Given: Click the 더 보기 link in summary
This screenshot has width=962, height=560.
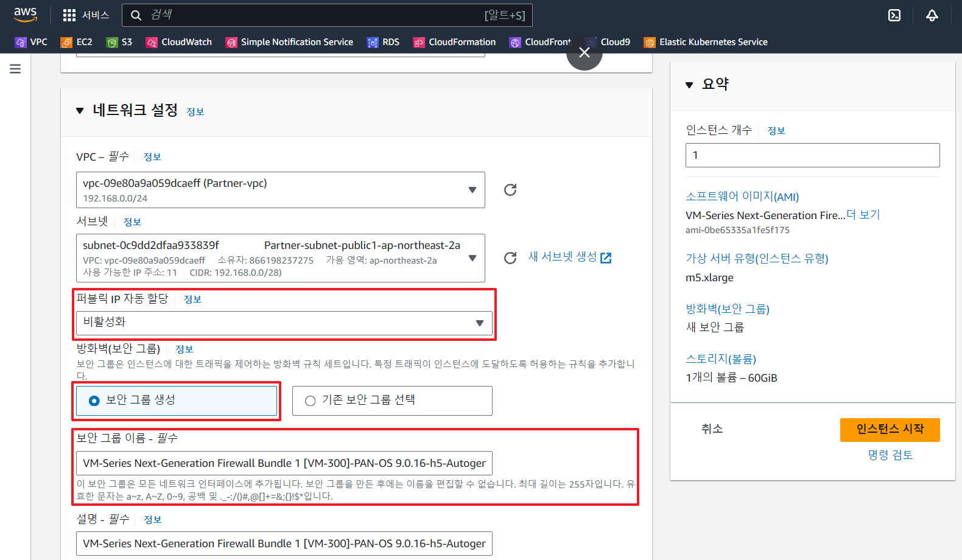Looking at the screenshot, I should click(863, 214).
